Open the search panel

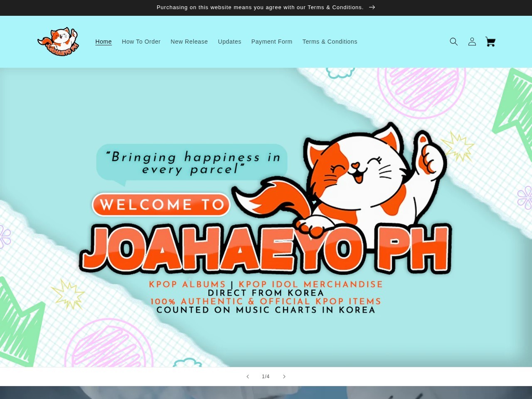(x=454, y=42)
